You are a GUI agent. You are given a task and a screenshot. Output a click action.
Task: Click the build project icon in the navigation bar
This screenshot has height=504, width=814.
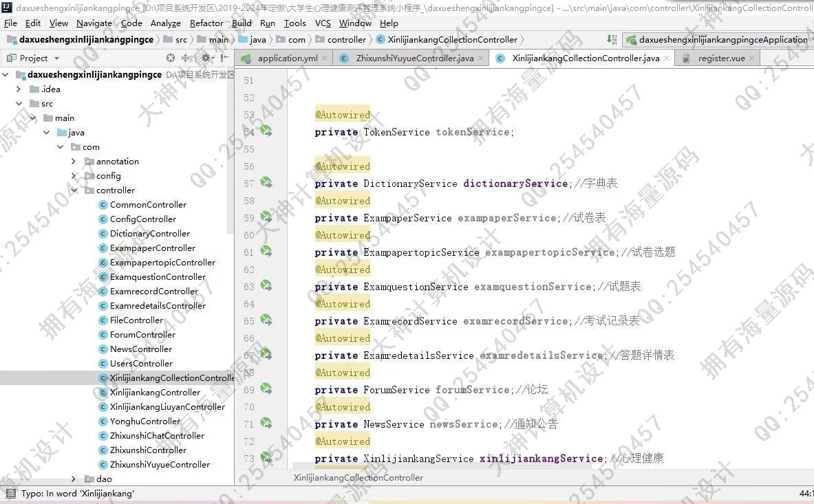click(612, 39)
